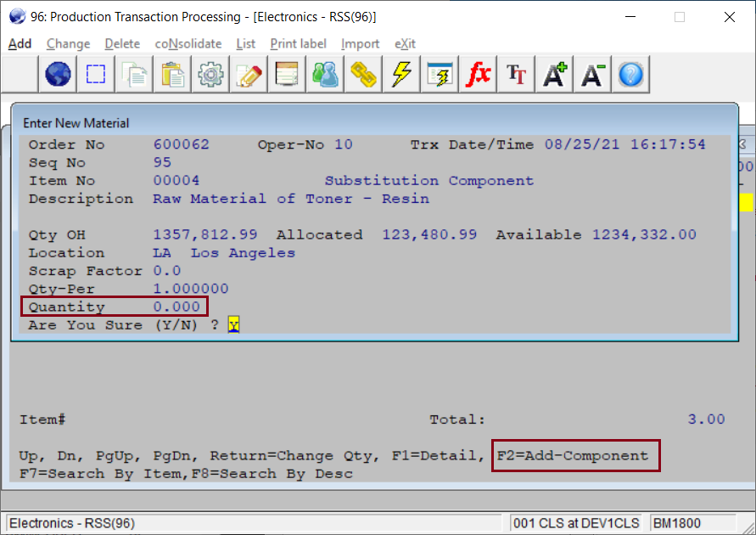Click status bar BM1800 entry
The image size is (756, 535).
(676, 523)
